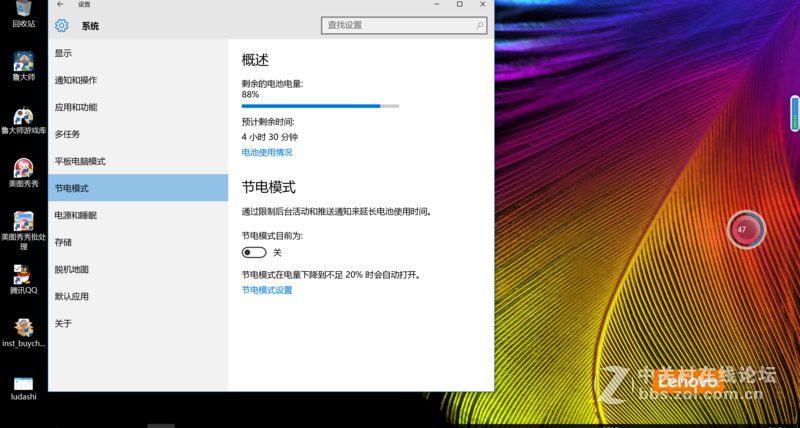This screenshot has height=428, width=800.
Task: Launch the 腾讯QQ desktop shortcut
Action: click(23, 280)
